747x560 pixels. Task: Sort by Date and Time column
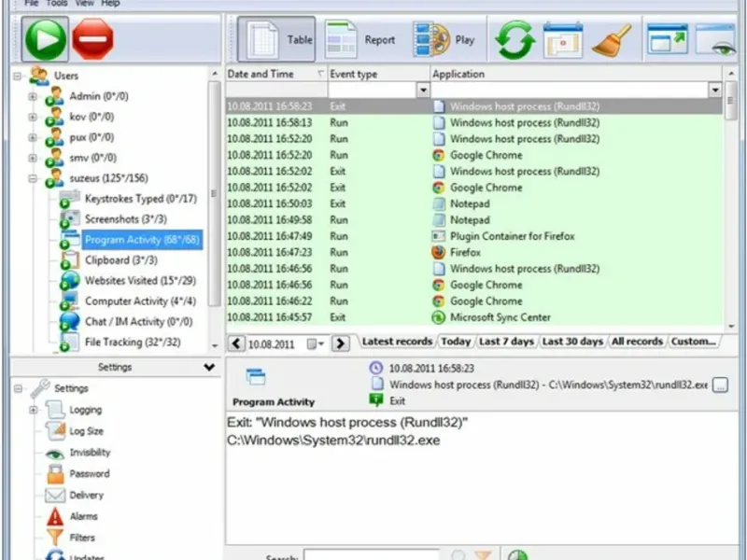(276, 75)
